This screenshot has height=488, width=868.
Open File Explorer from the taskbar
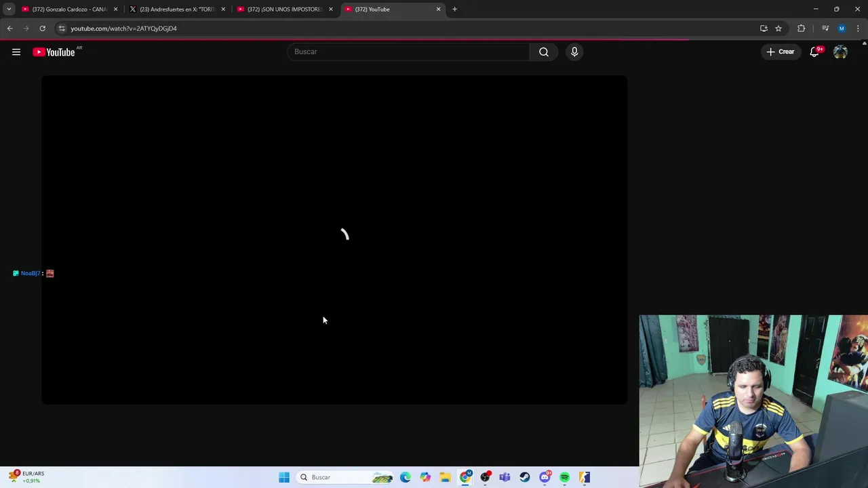tap(445, 477)
